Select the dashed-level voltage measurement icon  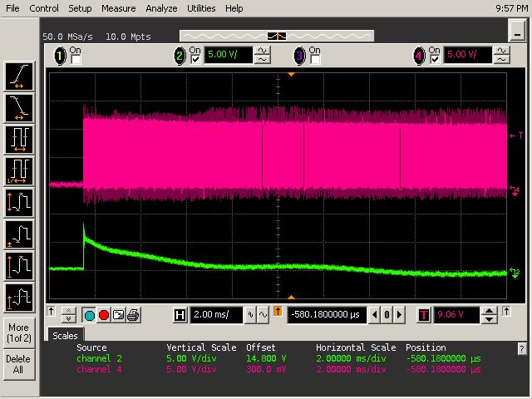tap(19, 298)
